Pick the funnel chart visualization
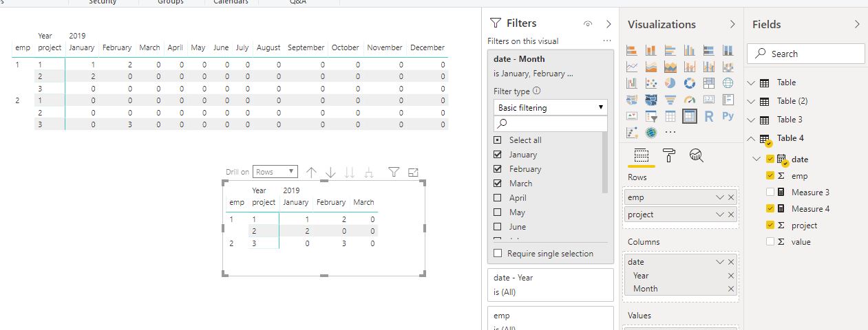This screenshot has height=330, width=868. 670,100
